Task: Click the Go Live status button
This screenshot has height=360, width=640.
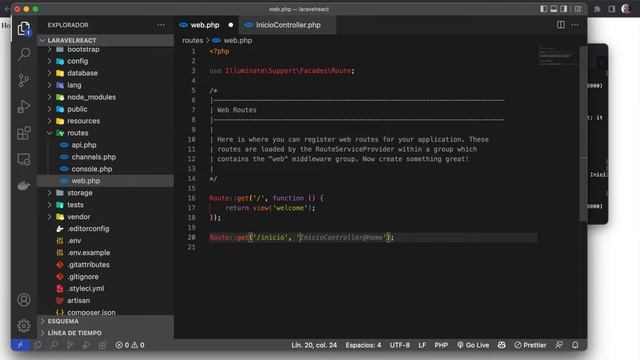Action: coord(473,345)
